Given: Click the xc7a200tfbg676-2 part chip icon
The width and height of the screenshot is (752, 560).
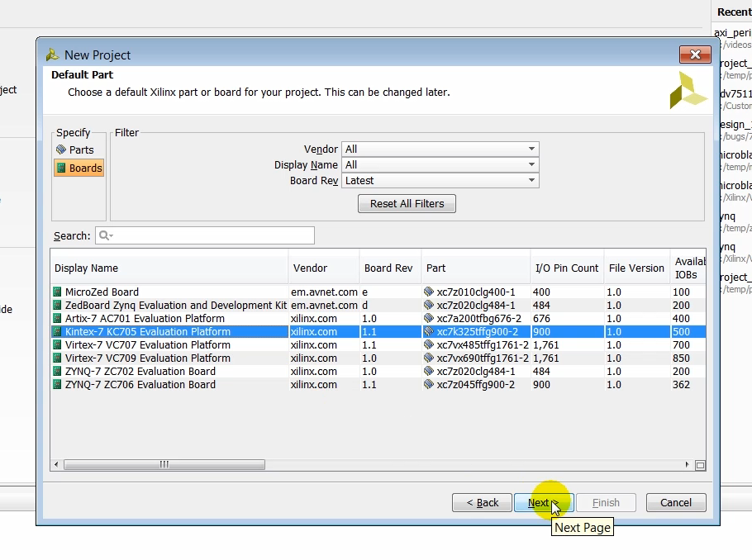Looking at the screenshot, I should tap(429, 319).
